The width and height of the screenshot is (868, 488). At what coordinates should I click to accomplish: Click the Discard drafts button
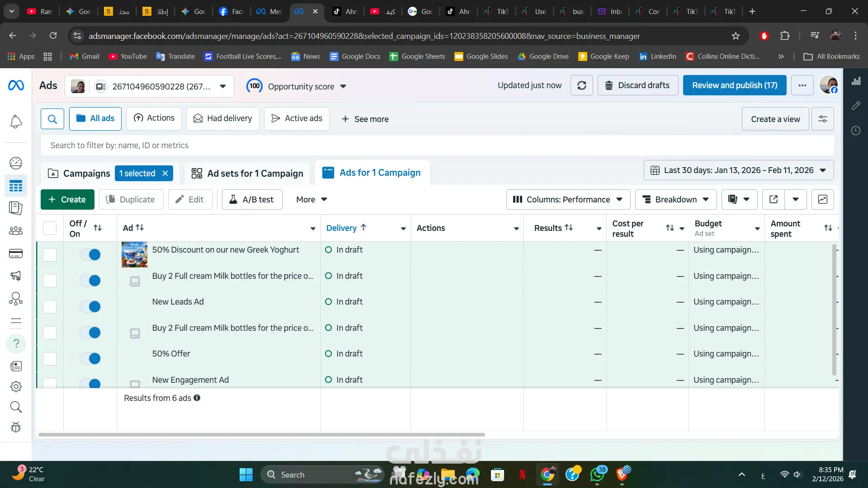tap(637, 85)
